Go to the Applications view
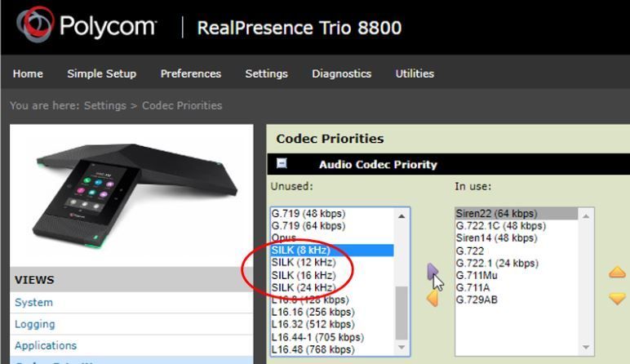Viewport: 630px width, 364px height. click(x=46, y=345)
